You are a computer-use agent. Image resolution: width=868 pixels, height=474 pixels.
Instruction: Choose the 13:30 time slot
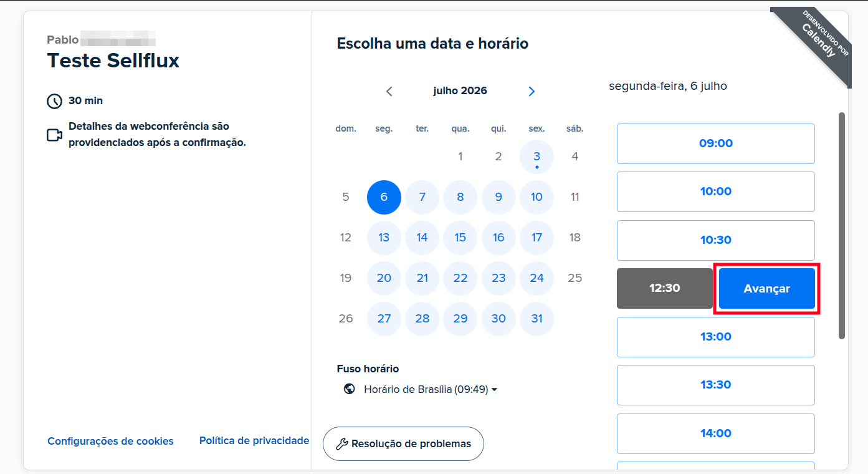tap(716, 385)
